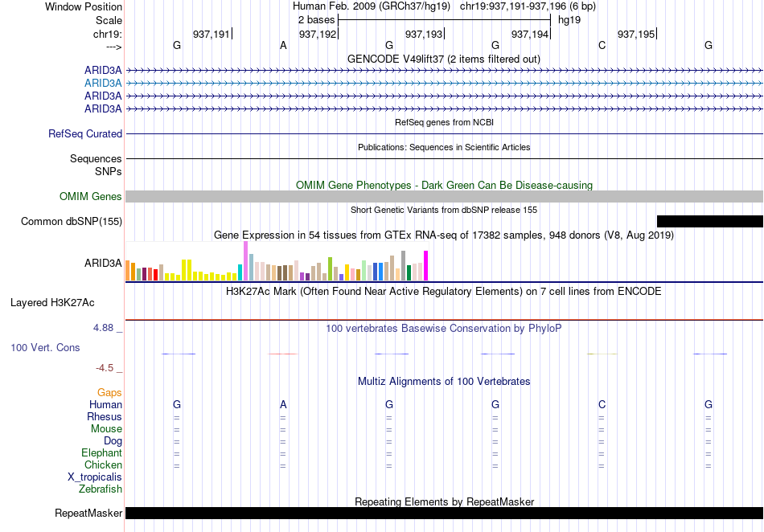This screenshot has width=764, height=532.
Task: Click the light-blue ARID3A transcript label
Action: [x=103, y=84]
